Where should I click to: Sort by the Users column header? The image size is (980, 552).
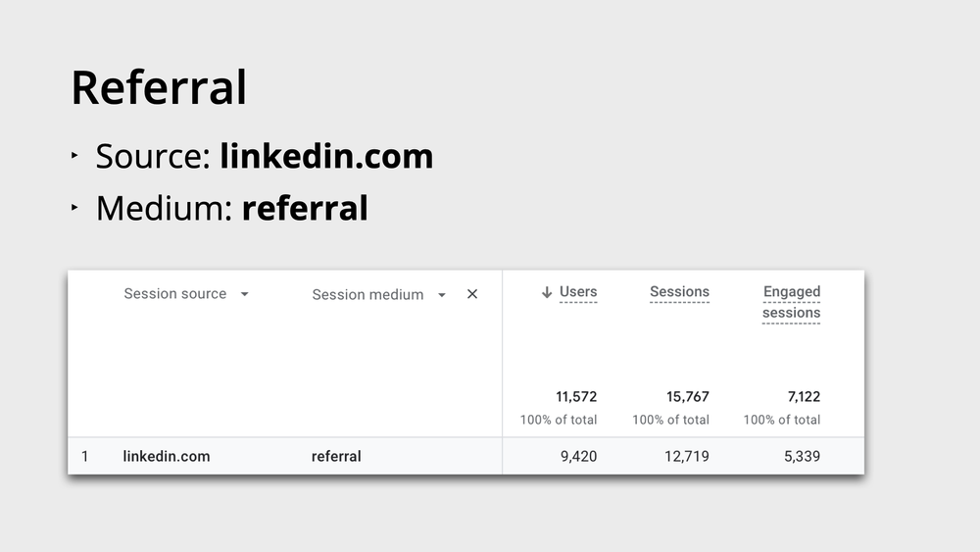click(x=578, y=292)
